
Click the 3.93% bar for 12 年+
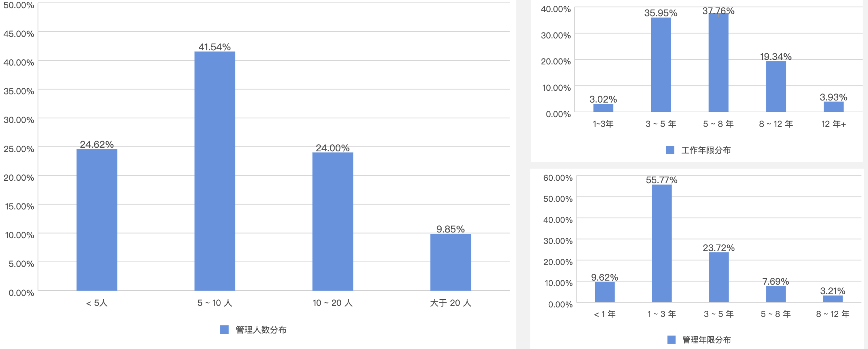(834, 107)
